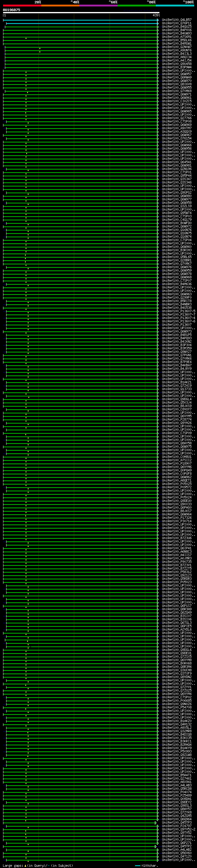Click the label UniRef100_C3XZC5
This screenshot has height=868, width=197.
click(177, 101)
